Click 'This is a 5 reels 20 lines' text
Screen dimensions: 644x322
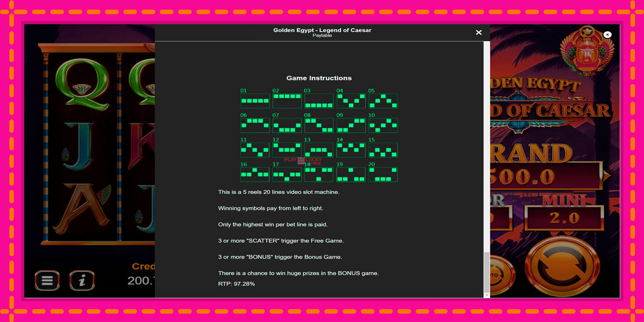[x=279, y=192]
